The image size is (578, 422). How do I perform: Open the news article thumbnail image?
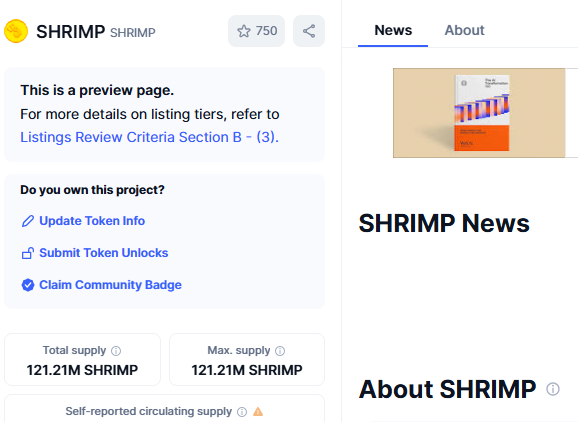point(479,113)
